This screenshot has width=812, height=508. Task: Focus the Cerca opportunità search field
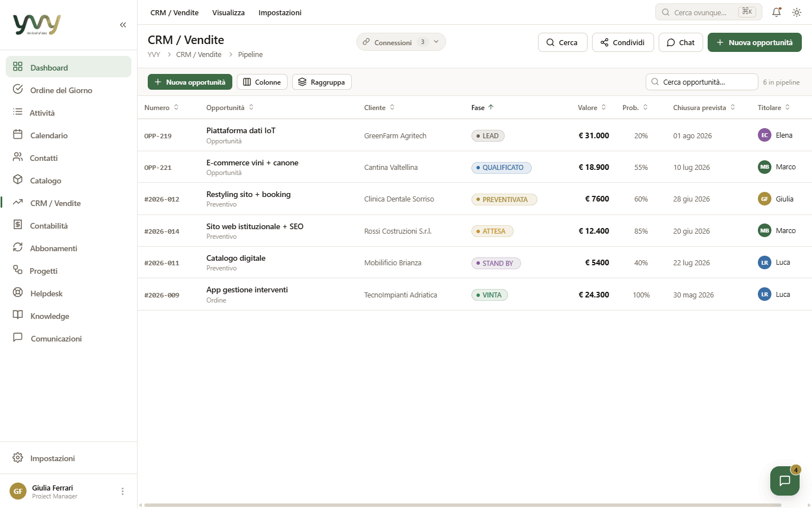point(702,82)
